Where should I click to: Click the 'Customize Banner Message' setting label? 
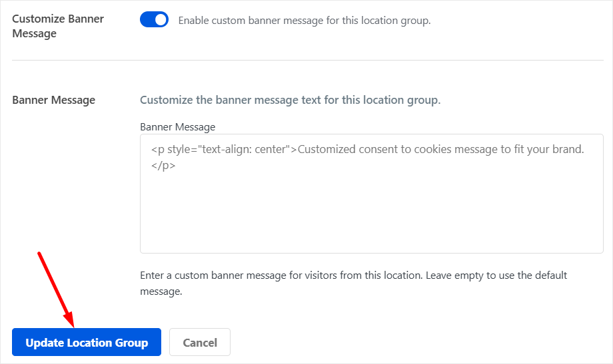click(x=58, y=26)
